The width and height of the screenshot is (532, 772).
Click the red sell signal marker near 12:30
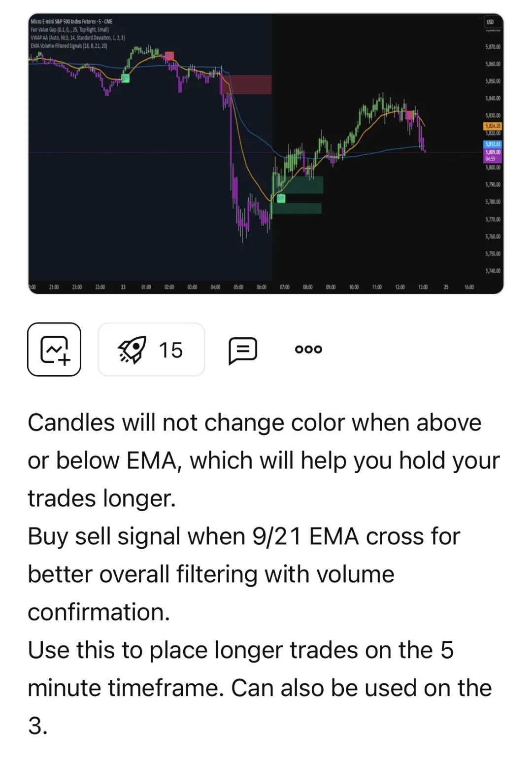click(x=409, y=115)
